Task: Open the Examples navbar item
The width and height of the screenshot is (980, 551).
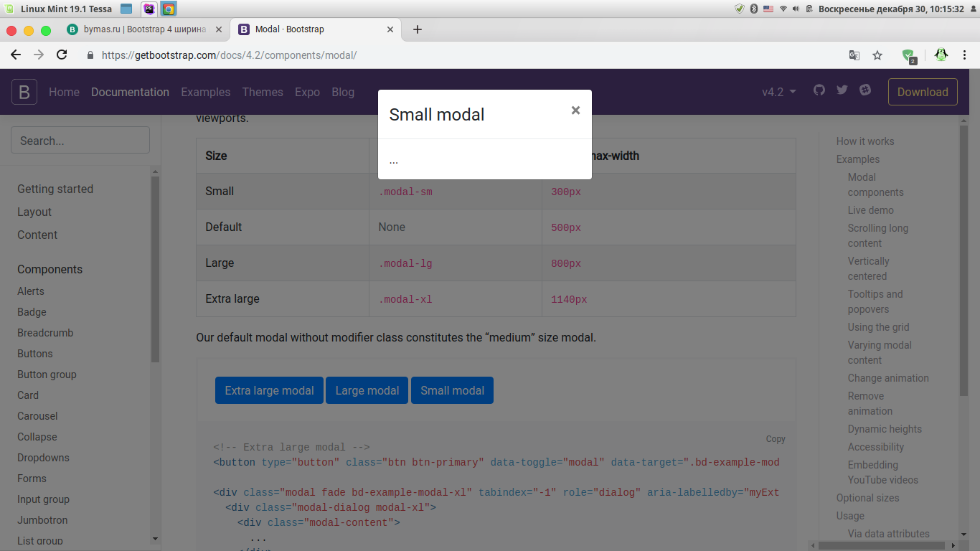Action: [205, 92]
